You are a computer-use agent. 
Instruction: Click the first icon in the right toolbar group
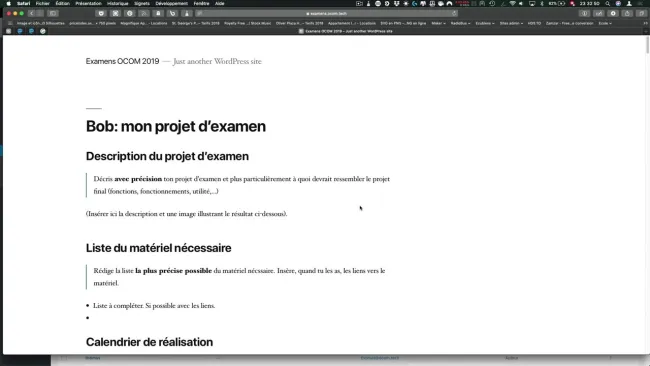pos(585,13)
